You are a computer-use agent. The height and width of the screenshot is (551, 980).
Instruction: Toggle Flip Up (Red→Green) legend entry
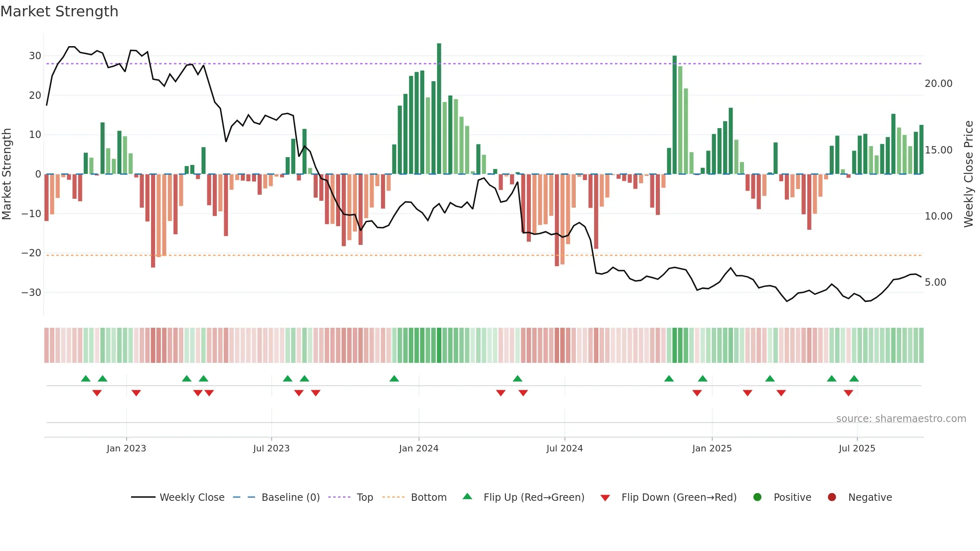pos(523,497)
